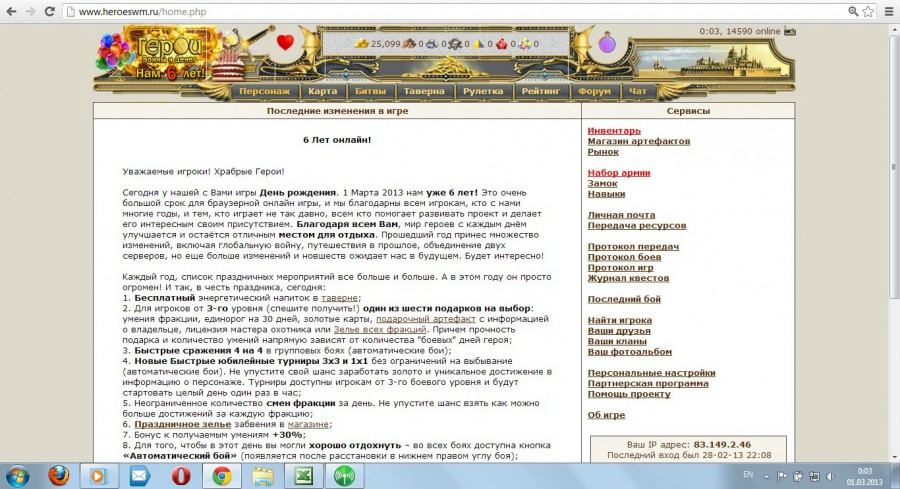Open the Инвентарь link
900x489 pixels.
(614, 131)
